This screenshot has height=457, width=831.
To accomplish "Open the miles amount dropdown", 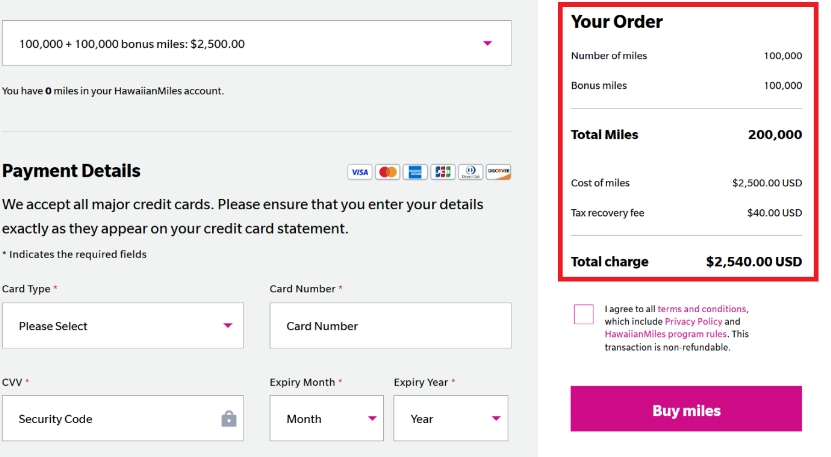I will coord(257,43).
